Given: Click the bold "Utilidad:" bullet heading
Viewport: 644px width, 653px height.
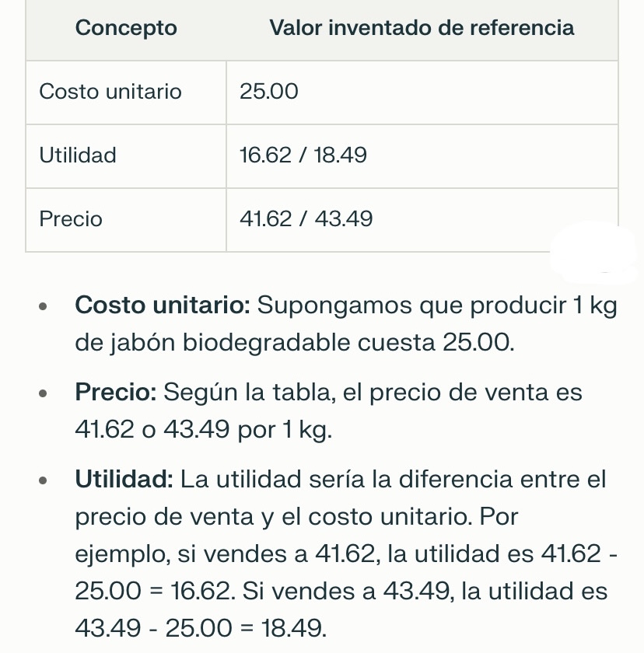Looking at the screenshot, I should [x=124, y=479].
